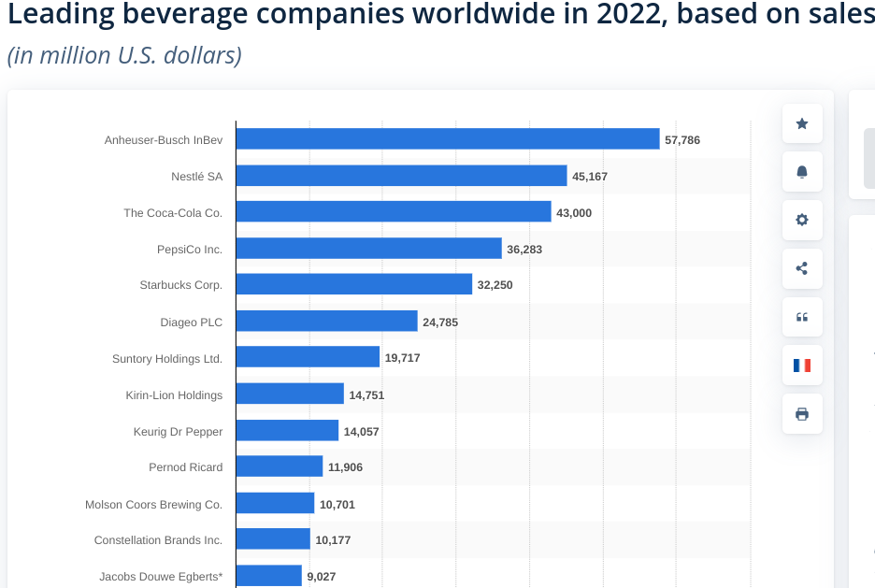
Task: Click the 'Molson Coors Brewing Co.' label
Action: (153, 504)
